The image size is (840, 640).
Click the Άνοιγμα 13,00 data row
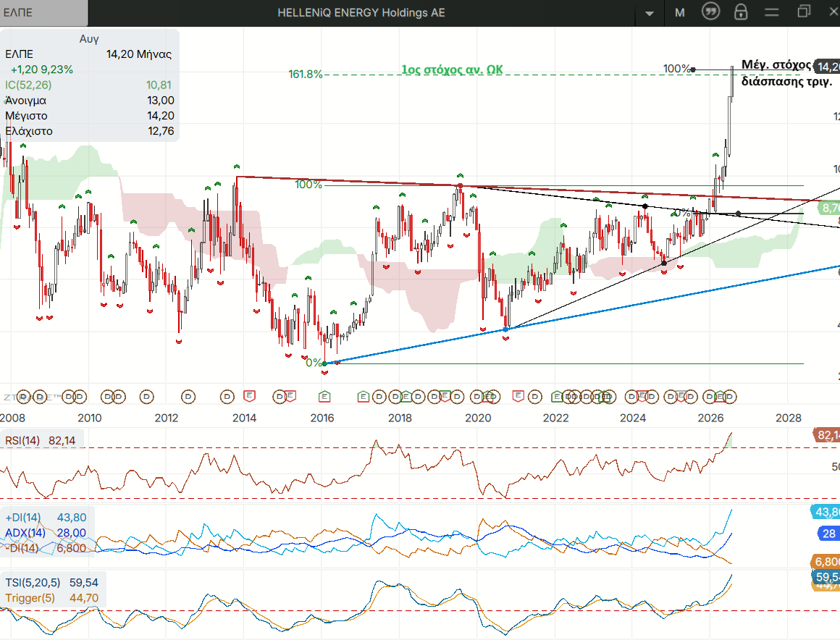coord(90,101)
